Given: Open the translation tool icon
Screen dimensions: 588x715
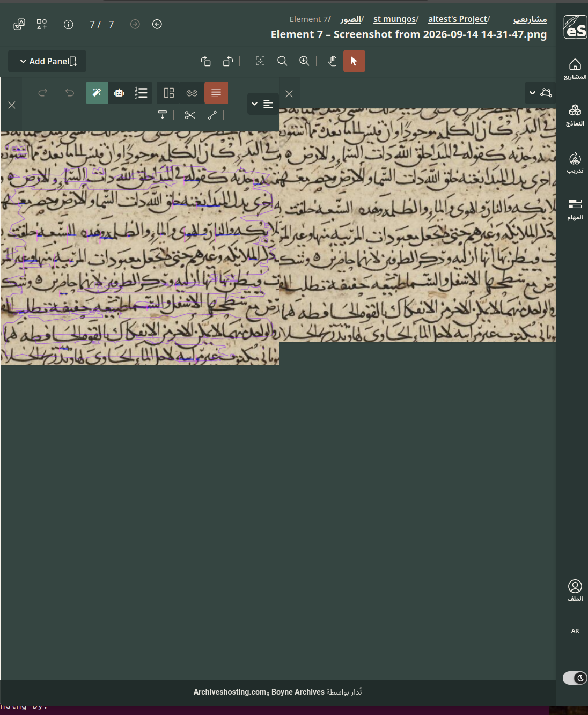Looking at the screenshot, I should click(19, 24).
